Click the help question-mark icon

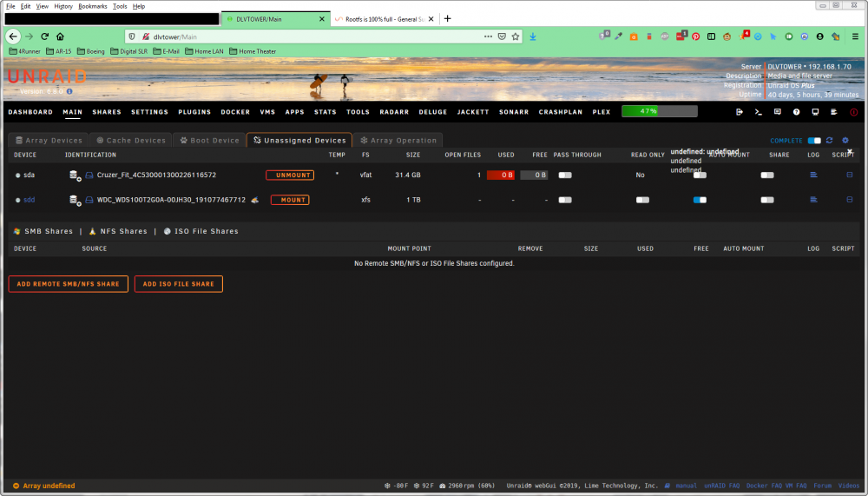click(796, 112)
